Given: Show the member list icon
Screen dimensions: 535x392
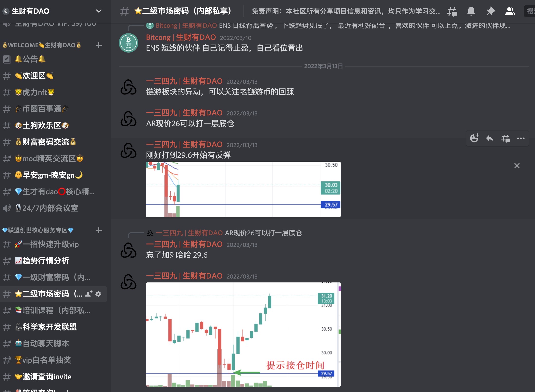Looking at the screenshot, I should click(x=510, y=11).
